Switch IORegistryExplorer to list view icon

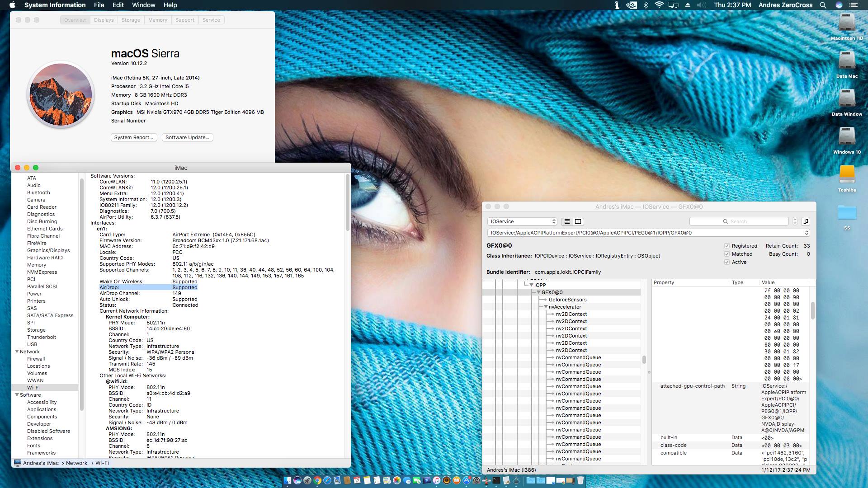click(x=567, y=221)
